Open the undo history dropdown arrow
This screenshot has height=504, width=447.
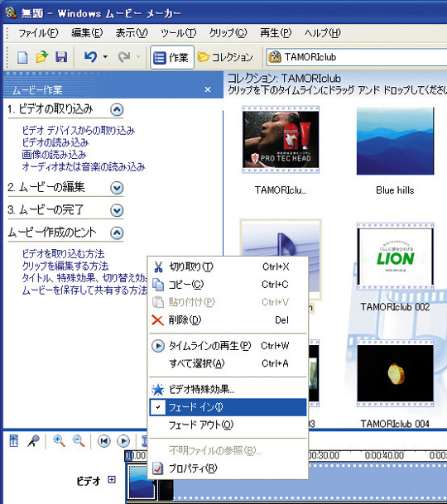(105, 57)
